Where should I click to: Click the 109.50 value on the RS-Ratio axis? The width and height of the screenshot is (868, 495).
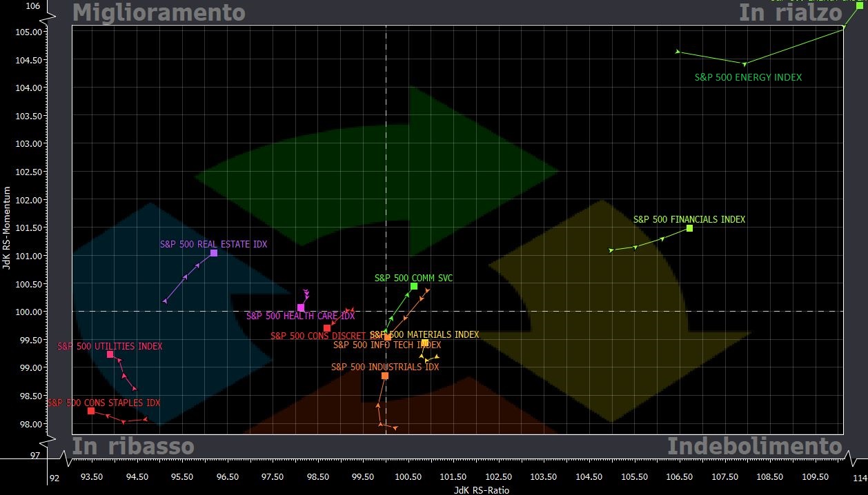[x=814, y=476]
